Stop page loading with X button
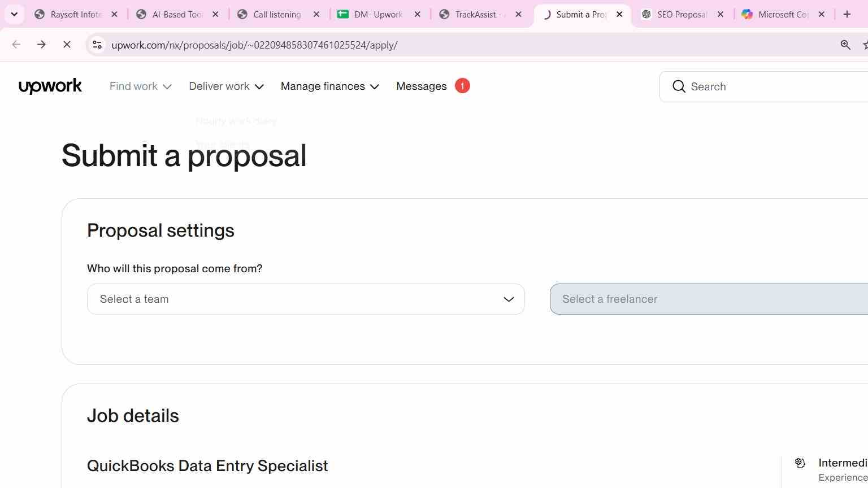 pos(67,45)
